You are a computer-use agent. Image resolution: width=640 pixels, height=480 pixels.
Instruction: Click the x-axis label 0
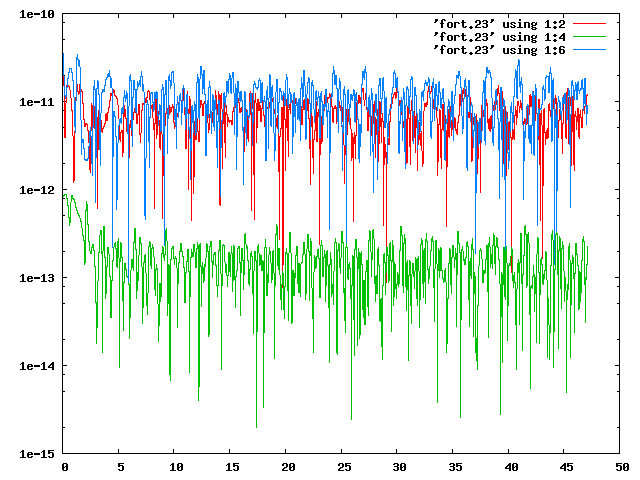click(x=65, y=467)
